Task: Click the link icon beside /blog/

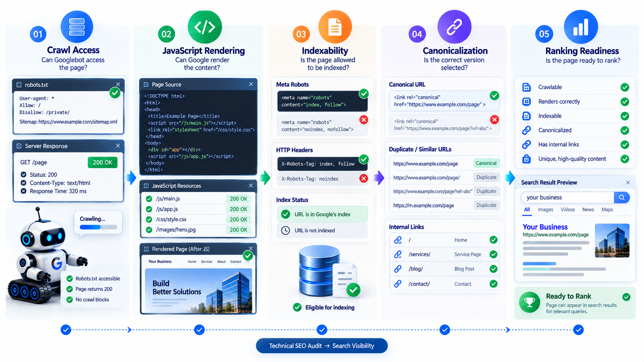Action: click(398, 269)
